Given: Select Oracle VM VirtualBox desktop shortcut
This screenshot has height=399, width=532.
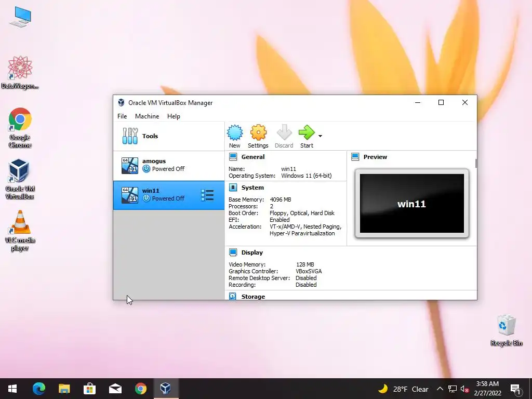Looking at the screenshot, I should click(20, 179).
